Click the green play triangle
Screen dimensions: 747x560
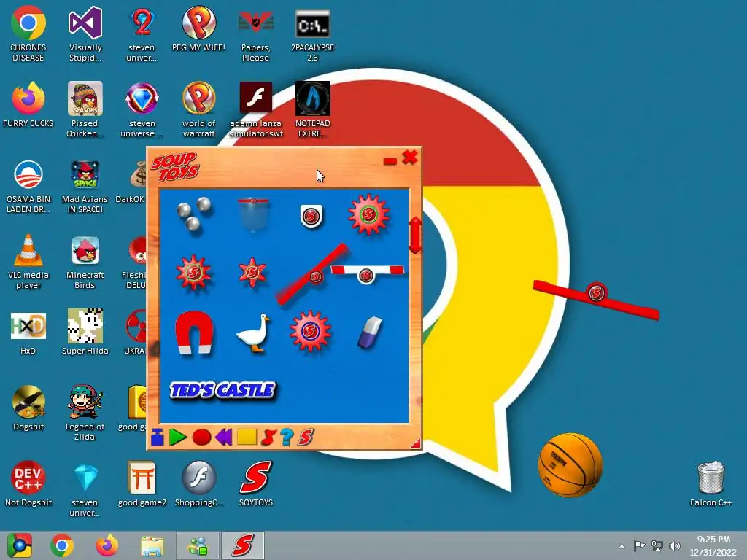(178, 437)
